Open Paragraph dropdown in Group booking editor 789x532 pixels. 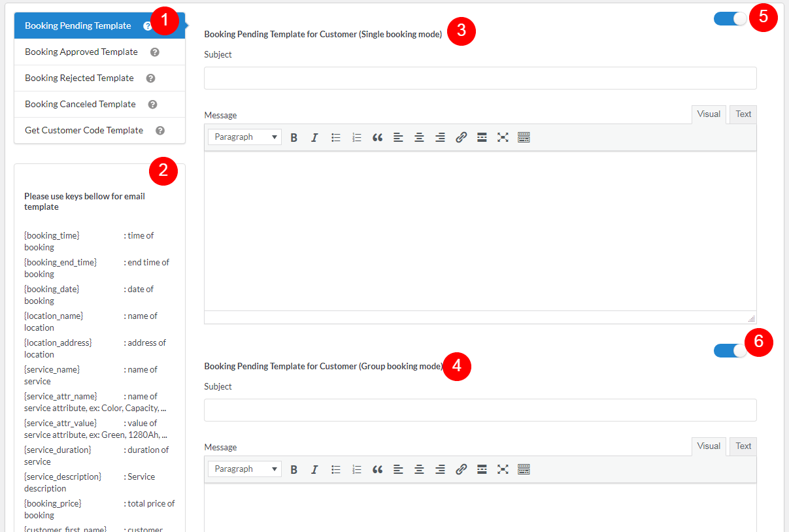click(244, 469)
